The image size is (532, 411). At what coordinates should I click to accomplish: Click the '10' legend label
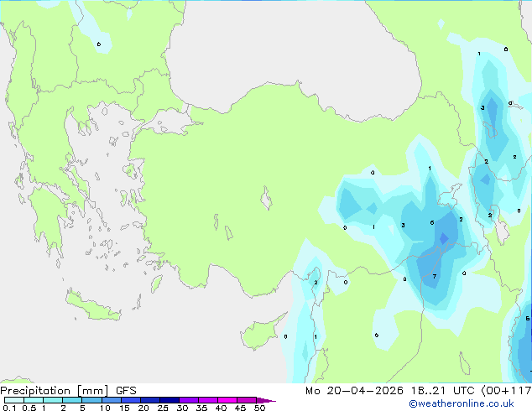coord(105,408)
